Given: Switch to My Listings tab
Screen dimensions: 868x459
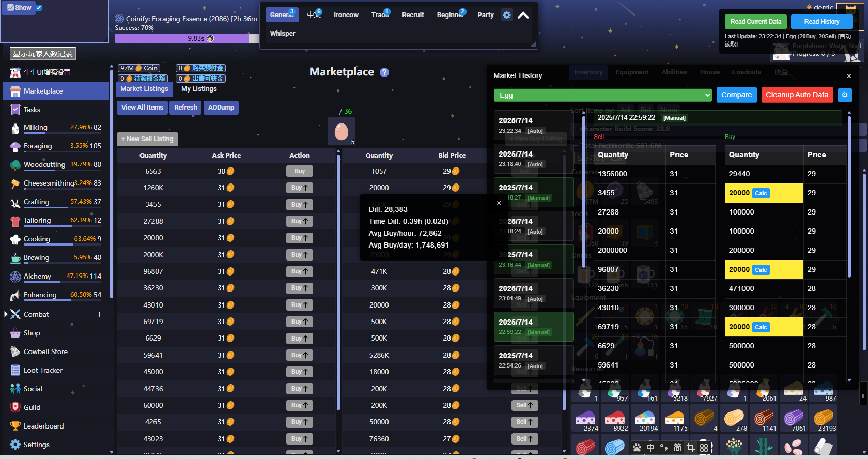Looking at the screenshot, I should (199, 89).
